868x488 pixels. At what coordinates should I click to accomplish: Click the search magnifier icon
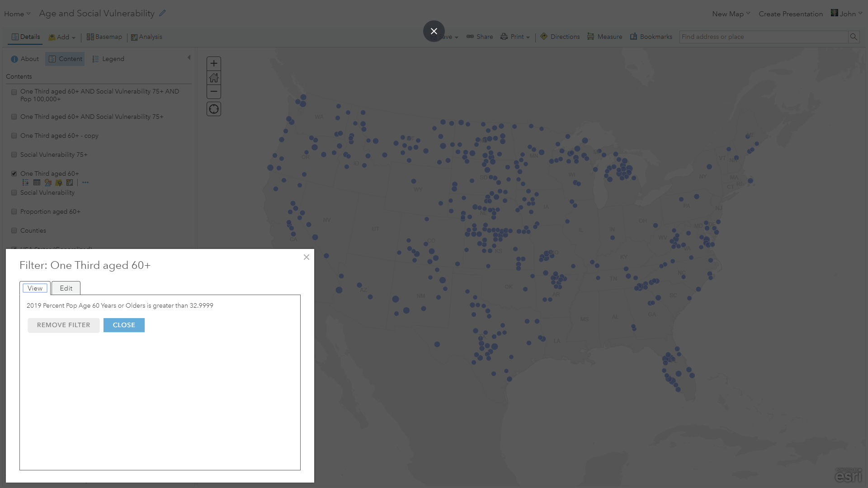coord(854,37)
